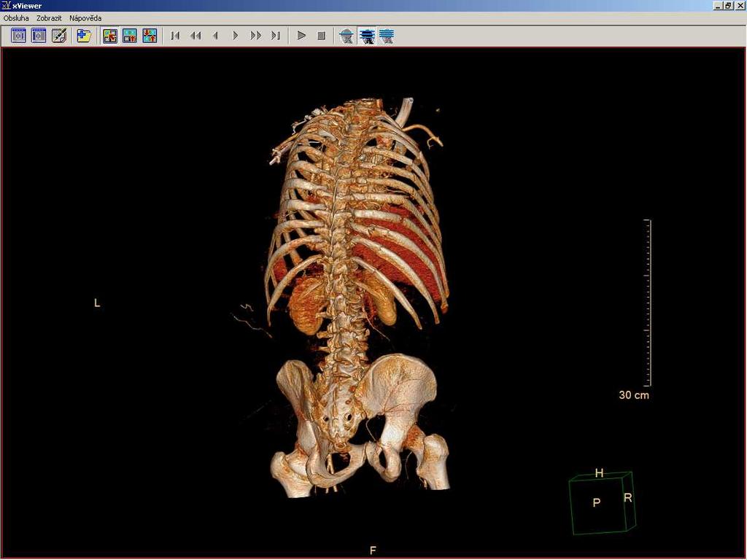Image resolution: width=747 pixels, height=560 pixels.
Task: Open the Nápověda menu
Action: click(x=85, y=18)
